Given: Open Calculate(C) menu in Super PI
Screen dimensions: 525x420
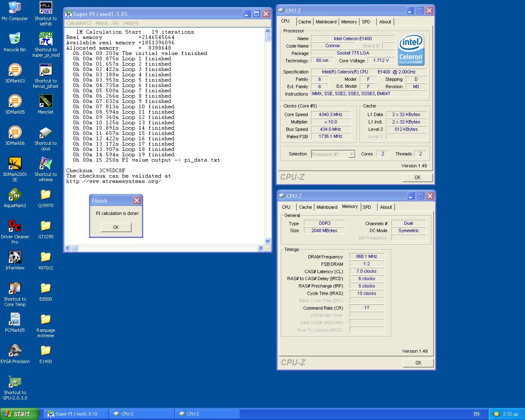Looking at the screenshot, I should [79, 23].
